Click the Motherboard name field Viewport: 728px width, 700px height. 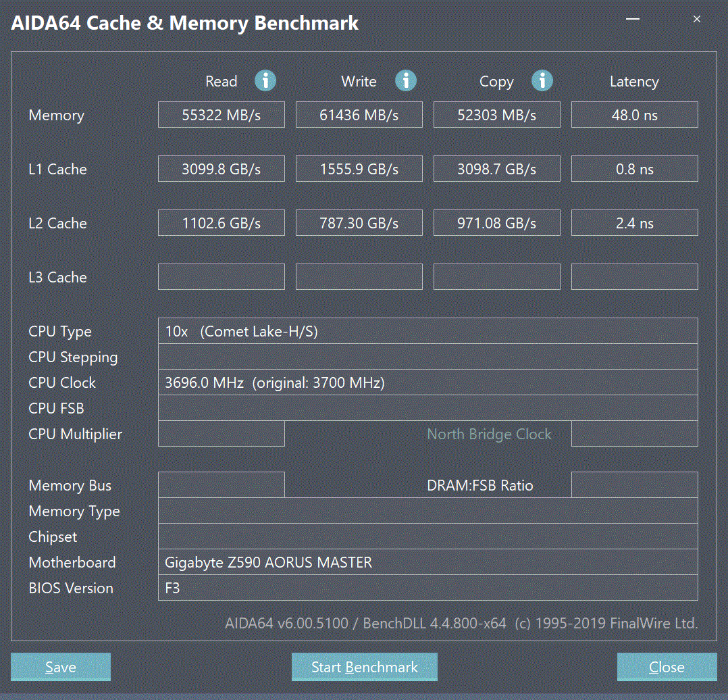pyautogui.click(x=427, y=562)
